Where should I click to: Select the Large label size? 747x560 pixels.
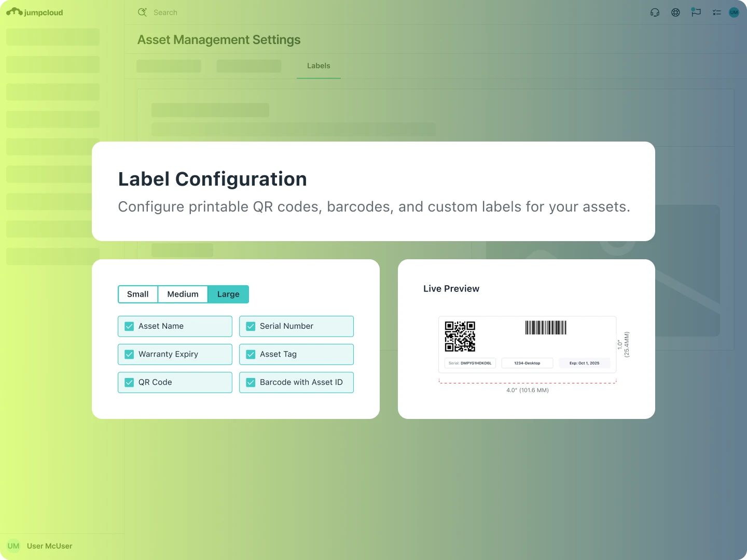[228, 294]
